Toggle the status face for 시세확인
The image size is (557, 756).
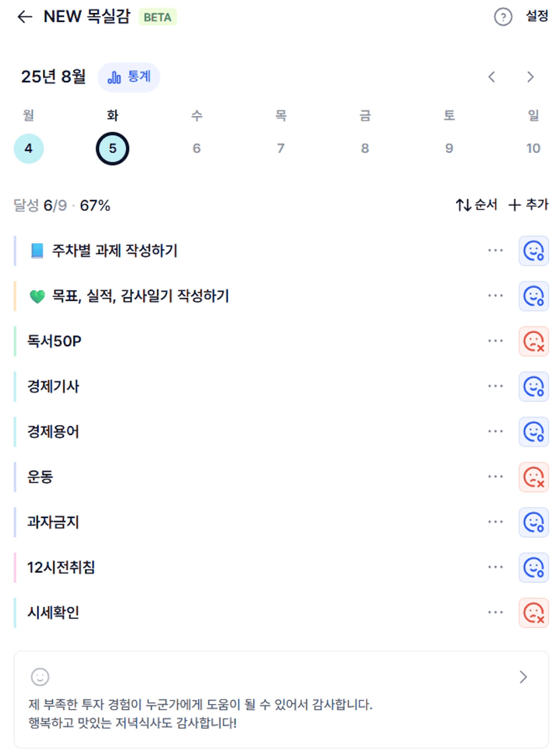coord(534,612)
